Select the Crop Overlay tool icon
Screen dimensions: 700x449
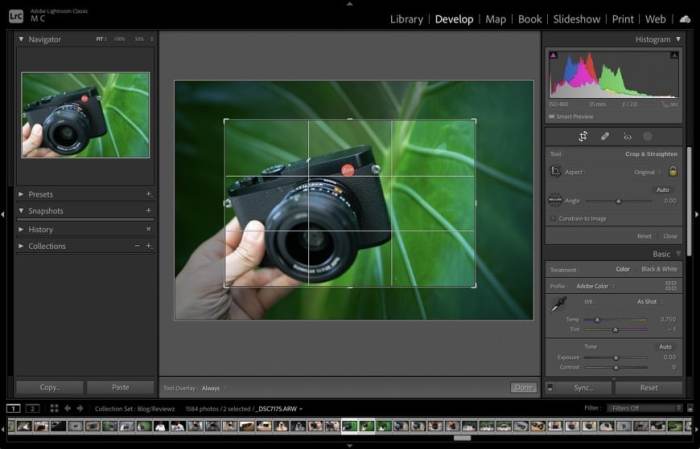(x=583, y=137)
